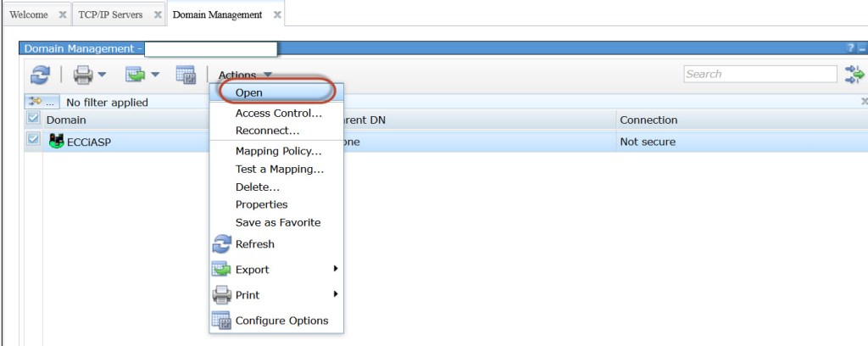
Task: Open help with the question mark icon
Action: (850, 49)
